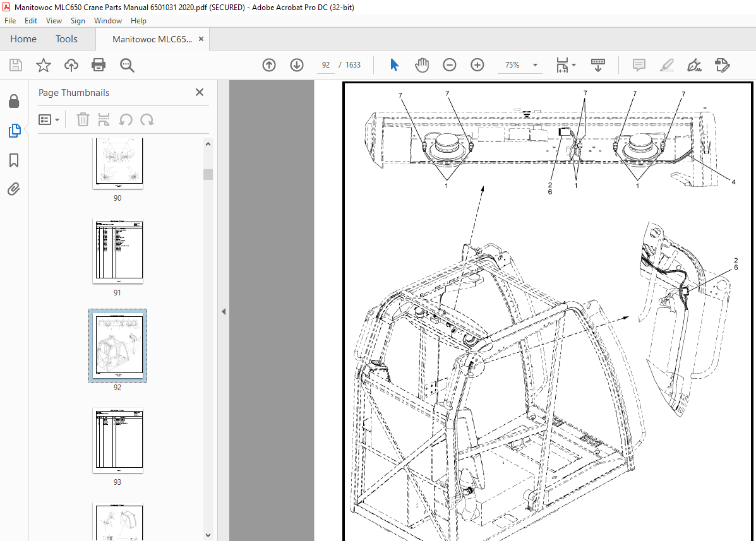Click the thumbnail scrollbar handle
Screen dimensions: 756x541
pyautogui.click(x=208, y=174)
